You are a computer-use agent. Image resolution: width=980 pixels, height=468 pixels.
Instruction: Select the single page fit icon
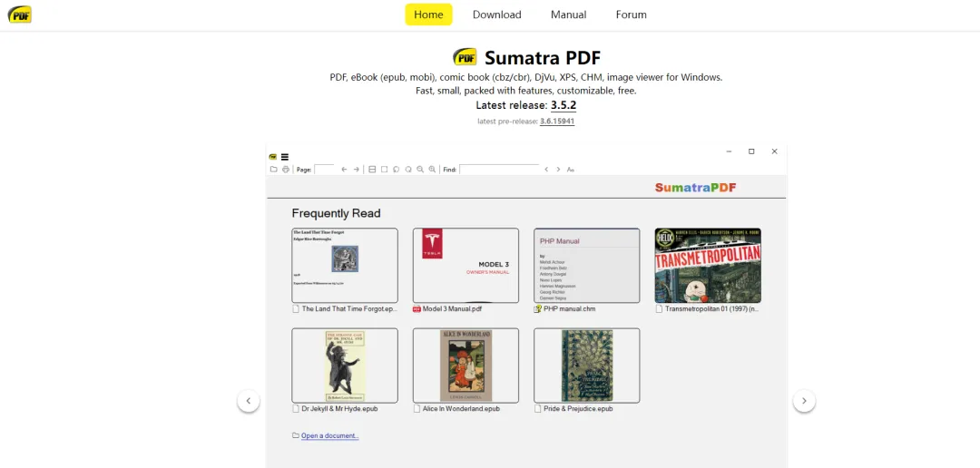click(385, 170)
